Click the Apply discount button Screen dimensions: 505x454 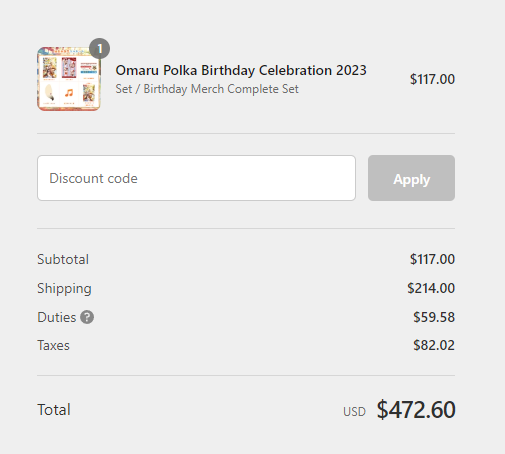pyautogui.click(x=411, y=178)
